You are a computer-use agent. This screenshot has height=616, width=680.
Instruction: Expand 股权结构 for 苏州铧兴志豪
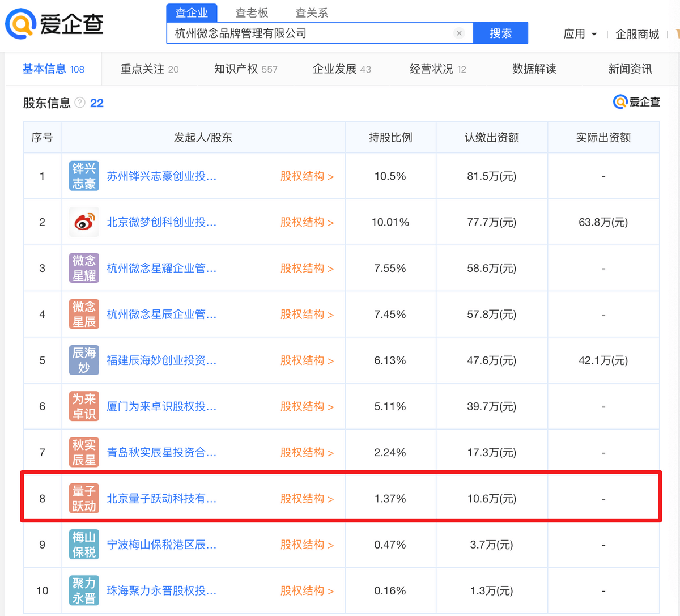(x=307, y=176)
